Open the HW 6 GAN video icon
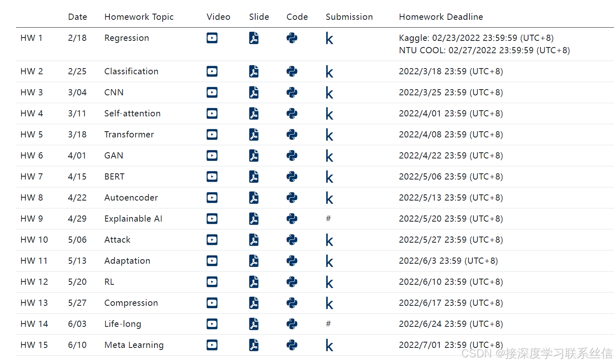614x364 pixels. [x=212, y=156]
